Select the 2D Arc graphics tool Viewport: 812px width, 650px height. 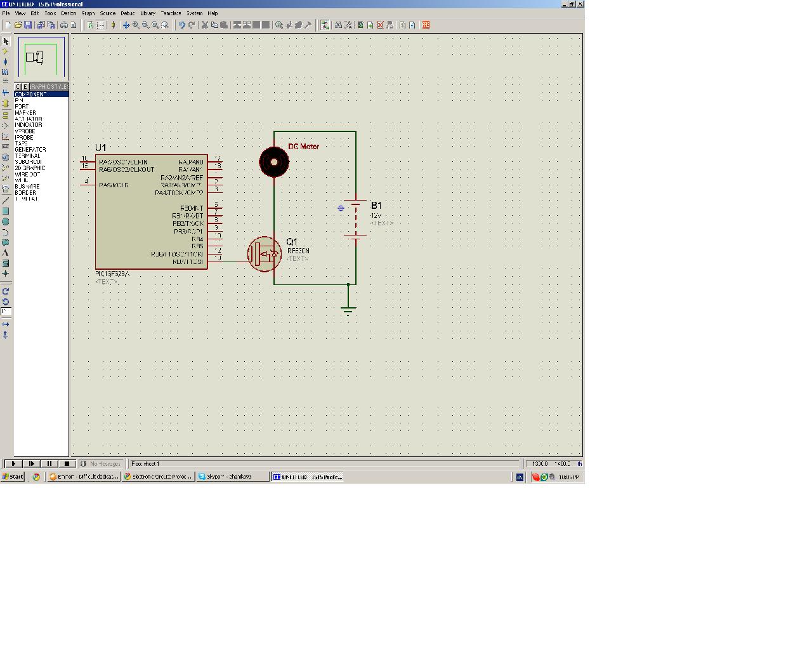click(x=6, y=232)
